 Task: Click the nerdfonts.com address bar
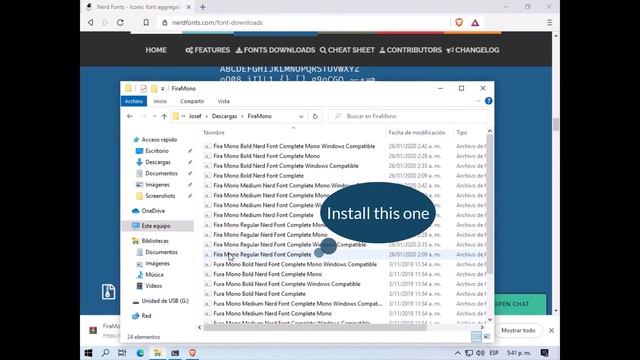(x=302, y=22)
